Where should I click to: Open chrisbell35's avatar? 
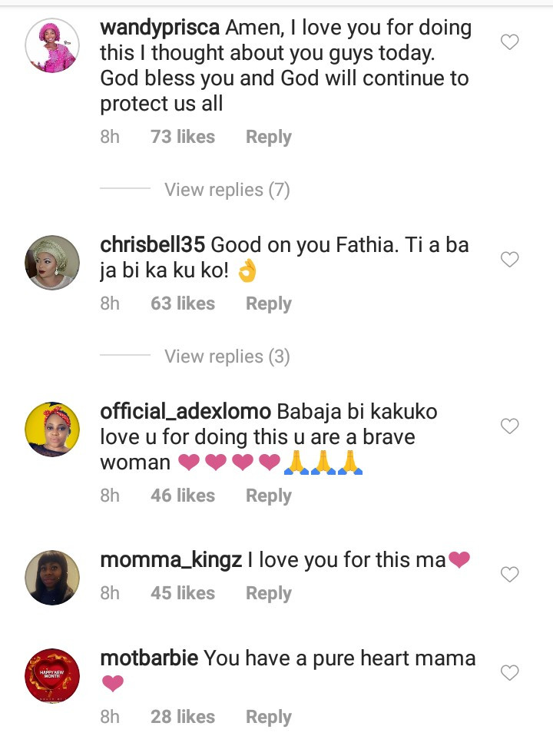[52, 263]
